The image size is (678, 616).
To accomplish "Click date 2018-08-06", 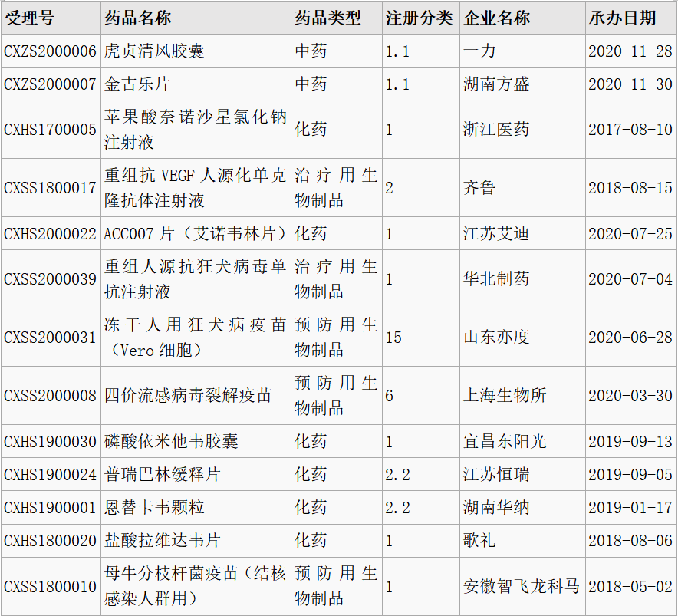I will 630,541.
